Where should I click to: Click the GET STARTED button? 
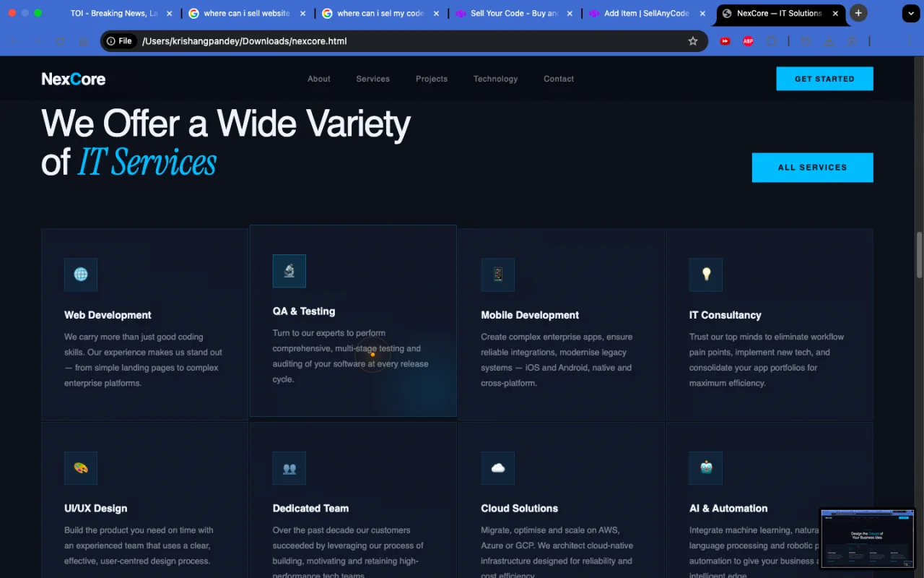coord(824,79)
